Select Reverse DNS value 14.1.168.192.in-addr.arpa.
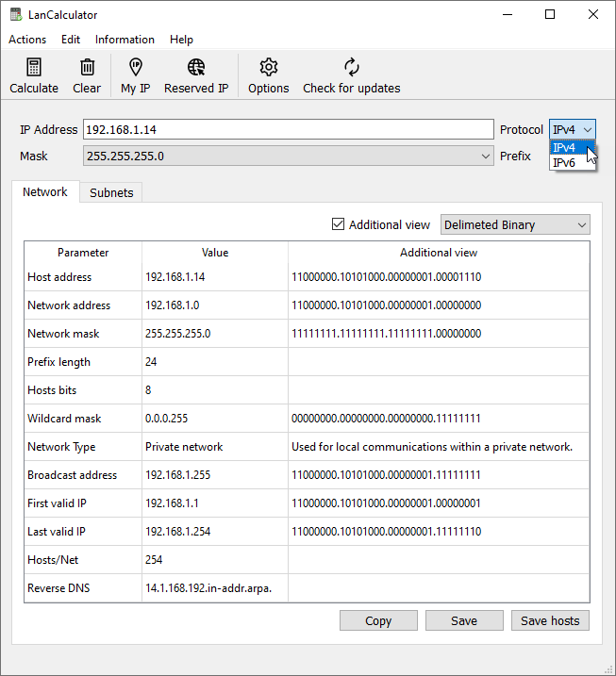616x676 pixels. point(215,588)
